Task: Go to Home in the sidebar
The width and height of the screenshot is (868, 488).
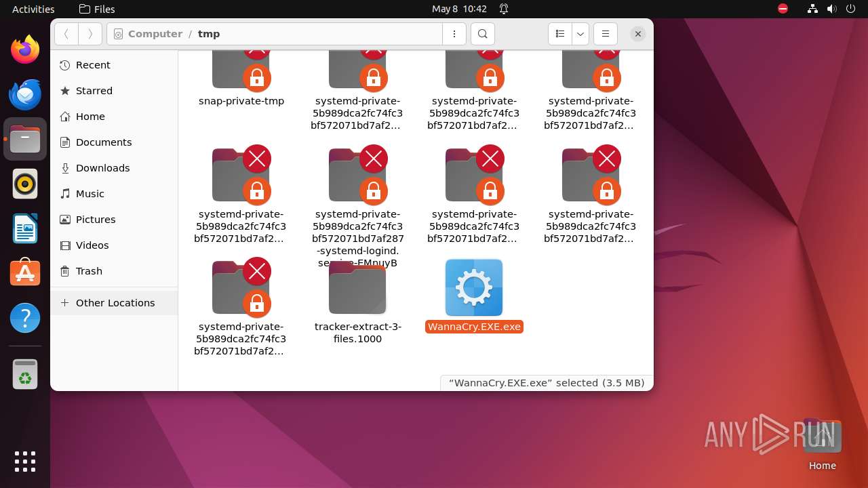Action: 114,117
